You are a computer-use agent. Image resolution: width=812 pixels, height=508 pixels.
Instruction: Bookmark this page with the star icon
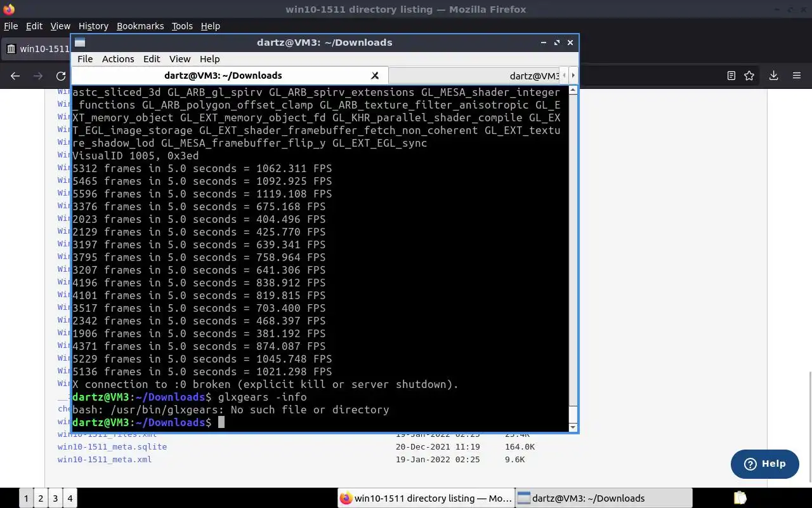pos(749,76)
